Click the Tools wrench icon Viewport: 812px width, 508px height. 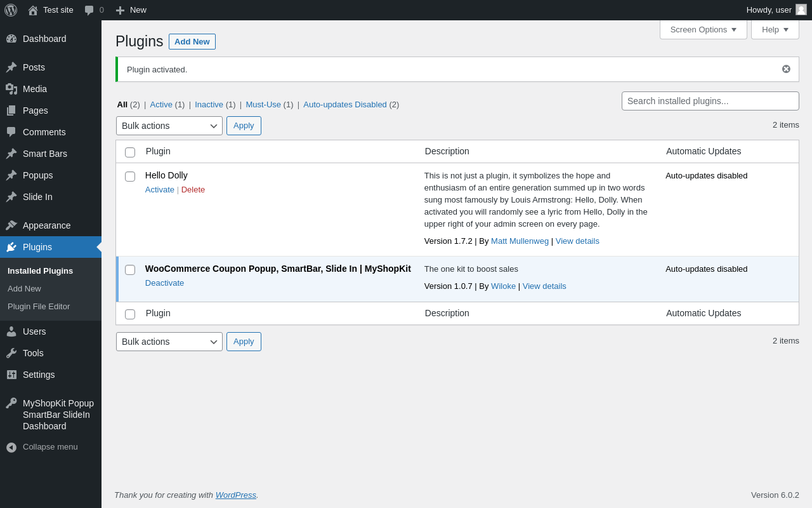(11, 353)
